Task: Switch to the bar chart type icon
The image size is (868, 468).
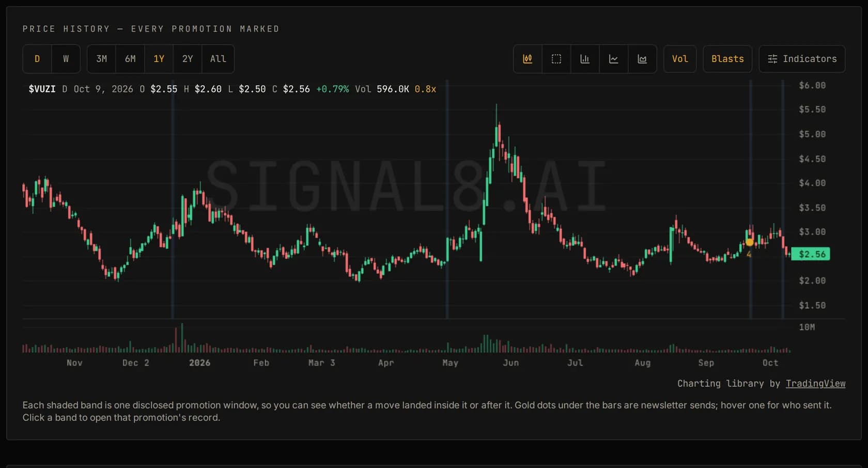Action: (585, 59)
